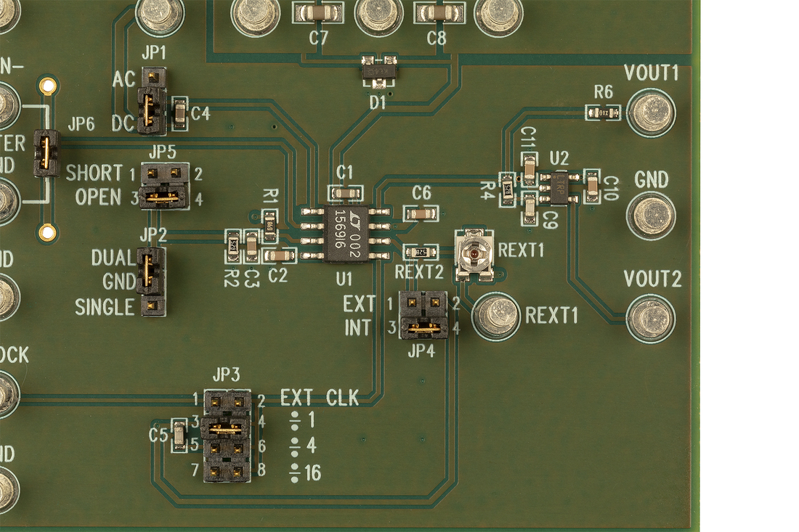The width and height of the screenshot is (799, 532).
Task: Click the GND turret between VOUT1 and VOUT2
Action: coord(651,214)
